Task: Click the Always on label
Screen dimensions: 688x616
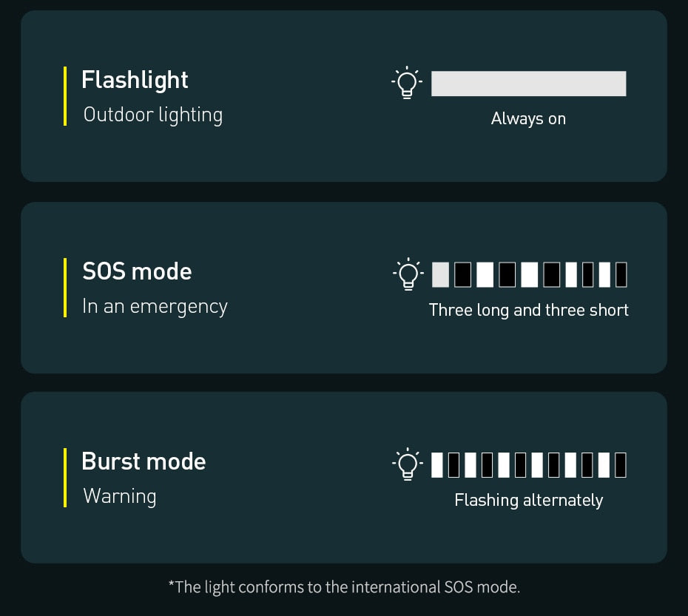Action: tap(528, 118)
